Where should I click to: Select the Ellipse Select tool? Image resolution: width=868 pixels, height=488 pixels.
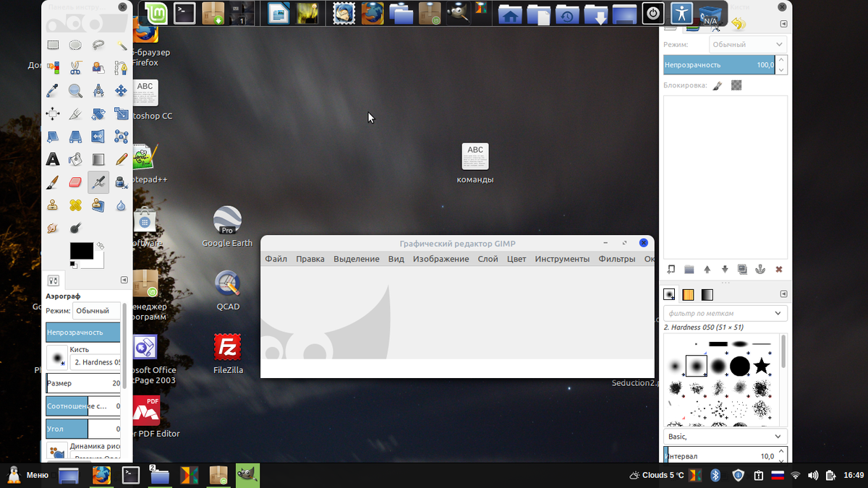[75, 45]
